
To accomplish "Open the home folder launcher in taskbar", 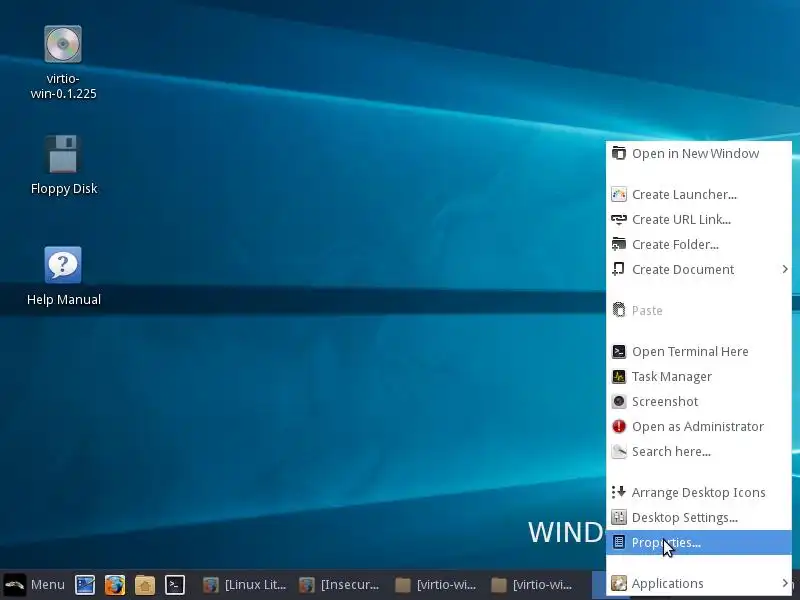I will tap(145, 585).
